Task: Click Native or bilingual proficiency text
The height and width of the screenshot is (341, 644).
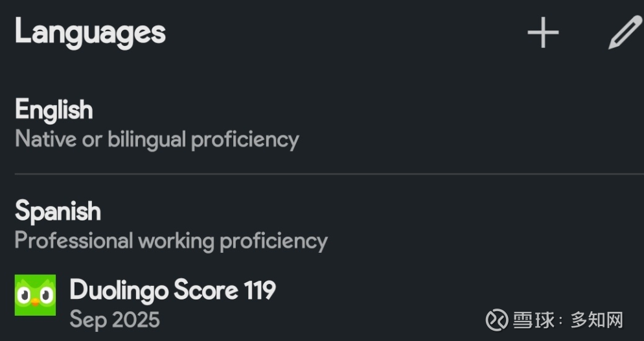Action: coord(157,139)
